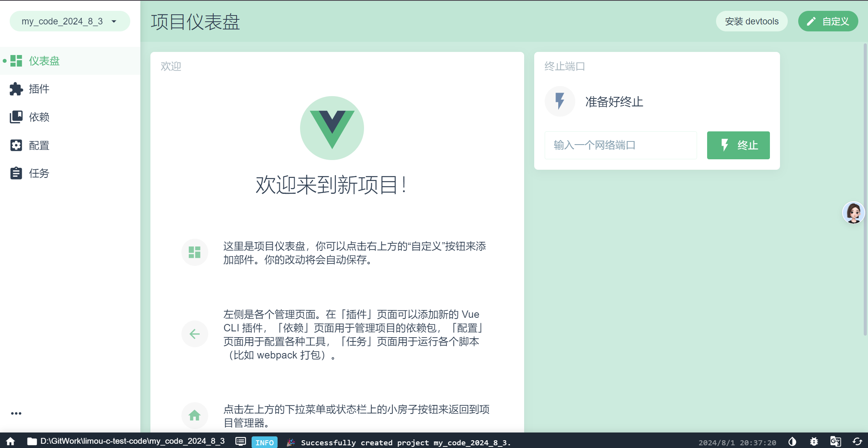Open the Configuration gear icon in sidebar
Image resolution: width=868 pixels, height=448 pixels.
pos(16,145)
